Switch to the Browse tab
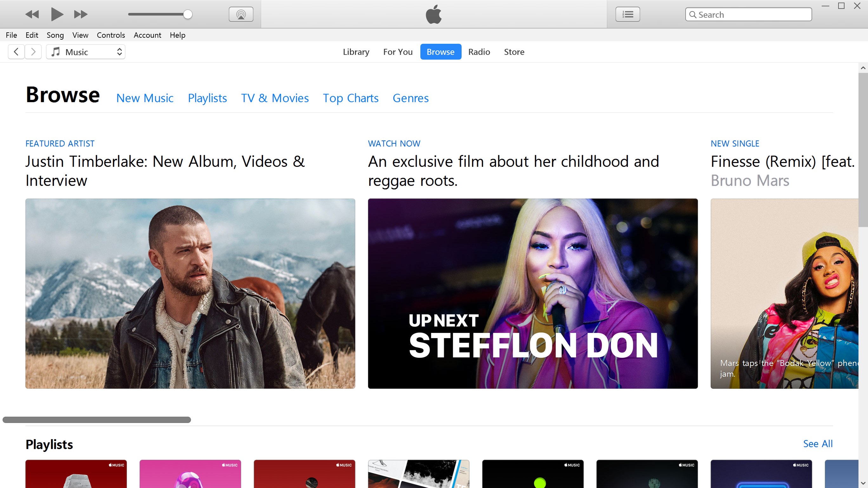This screenshot has height=488, width=868. [x=440, y=52]
